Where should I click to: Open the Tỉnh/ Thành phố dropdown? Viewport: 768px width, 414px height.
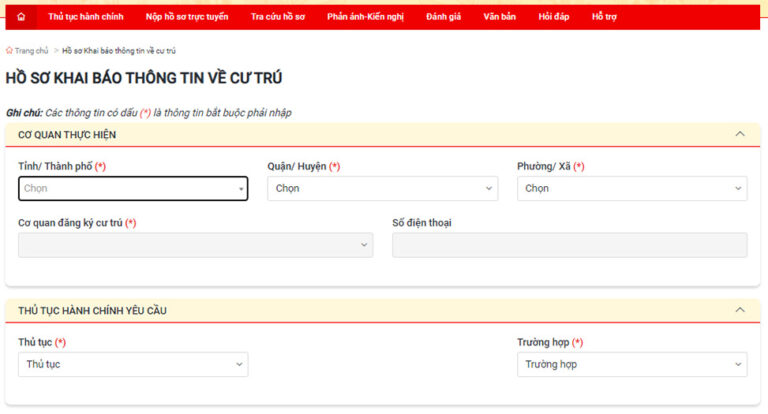pos(133,188)
